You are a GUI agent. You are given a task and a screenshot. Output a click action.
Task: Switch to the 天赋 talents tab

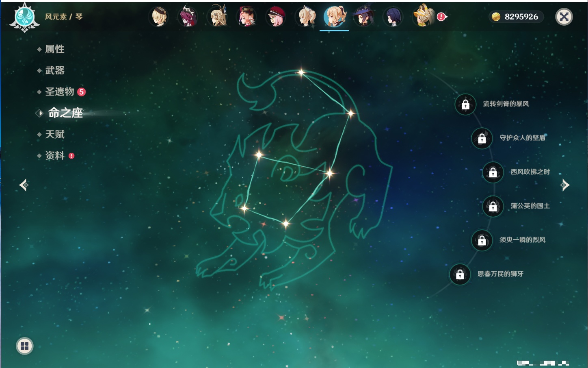tap(54, 135)
